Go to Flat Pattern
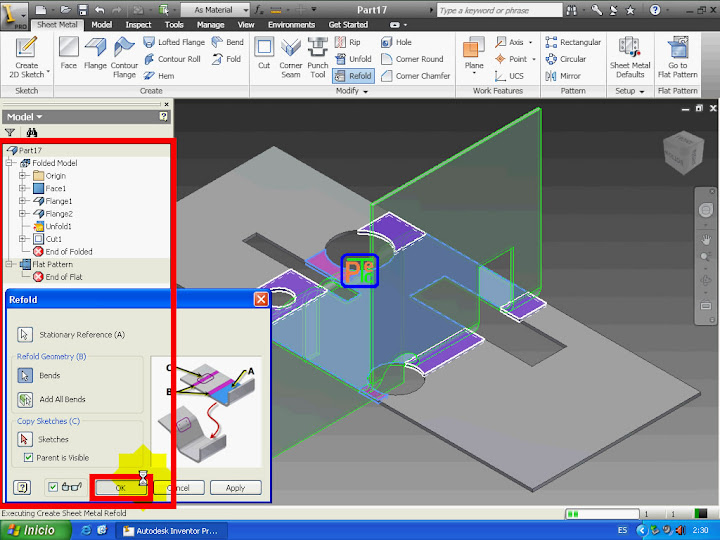This screenshot has height=540, width=720. click(678, 57)
